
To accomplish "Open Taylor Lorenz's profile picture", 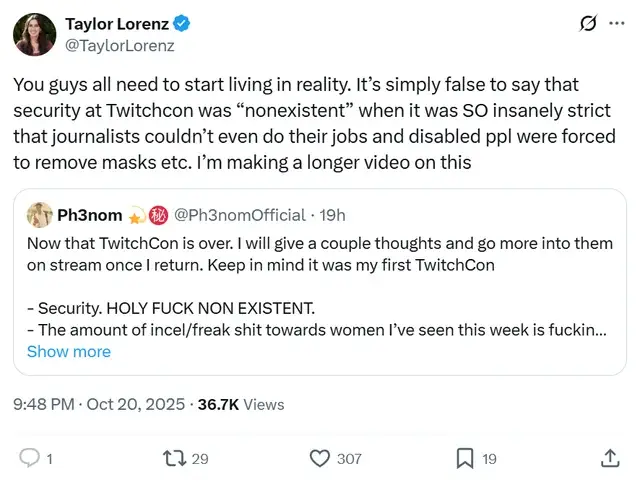I will (34, 34).
